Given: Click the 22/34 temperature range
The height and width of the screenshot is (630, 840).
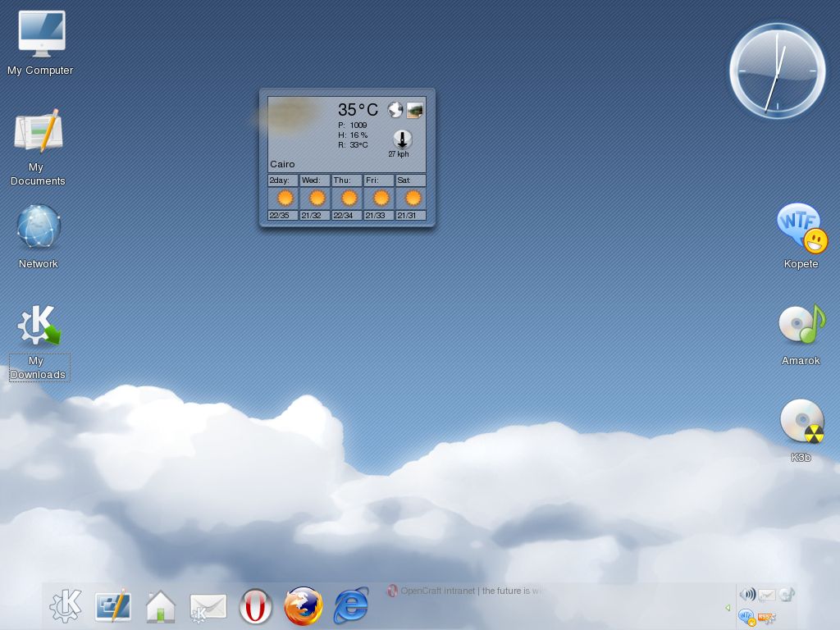Looking at the screenshot, I should 347,216.
